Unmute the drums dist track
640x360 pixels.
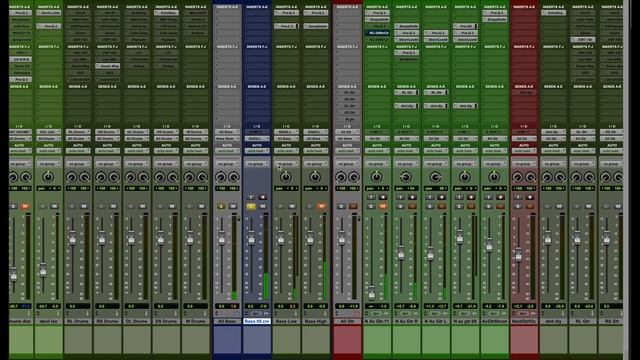click(25, 207)
